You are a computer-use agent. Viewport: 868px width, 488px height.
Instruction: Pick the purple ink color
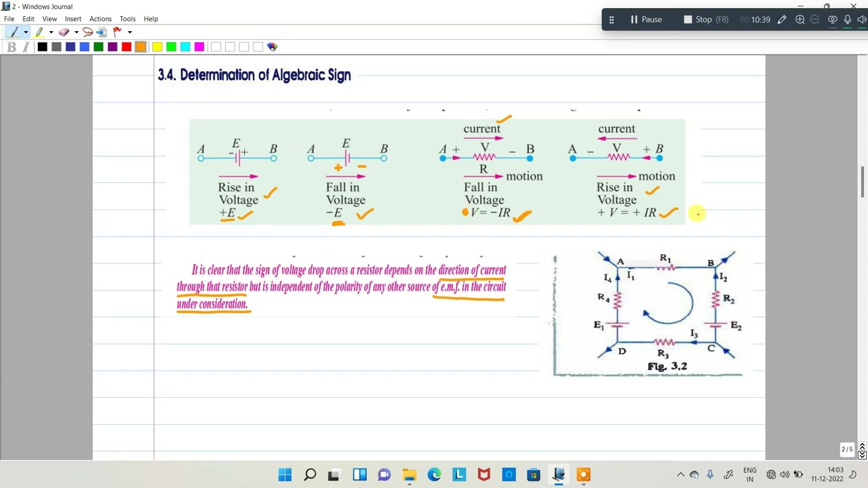[x=112, y=47]
